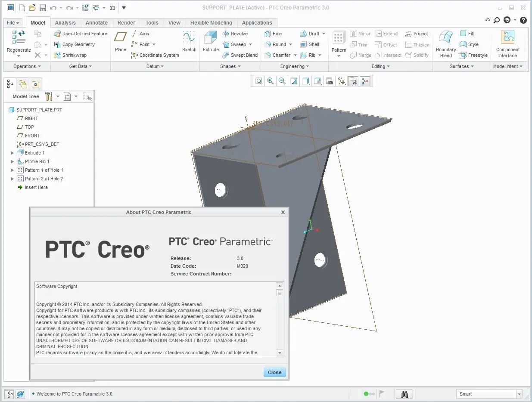Open the File menu

[13, 23]
